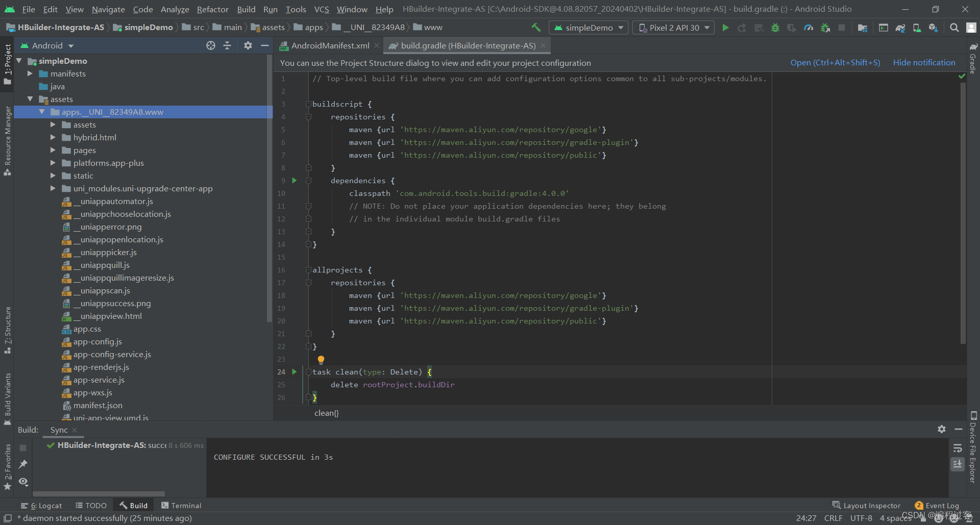Open the Refactor menu
The width and height of the screenshot is (980, 525).
point(213,9)
